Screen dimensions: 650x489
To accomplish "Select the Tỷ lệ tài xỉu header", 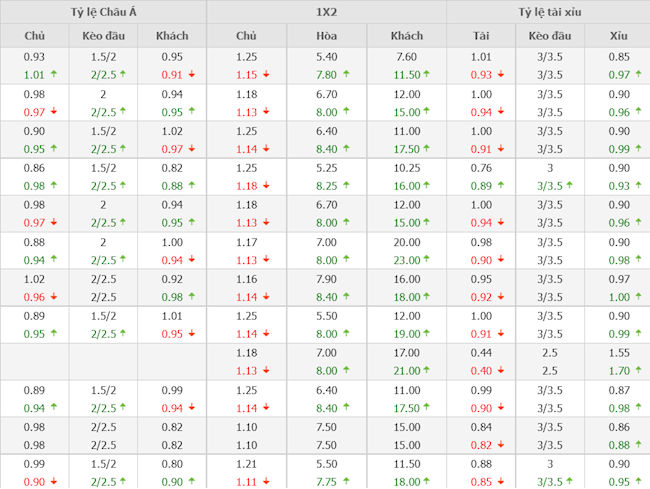I will point(549,12).
